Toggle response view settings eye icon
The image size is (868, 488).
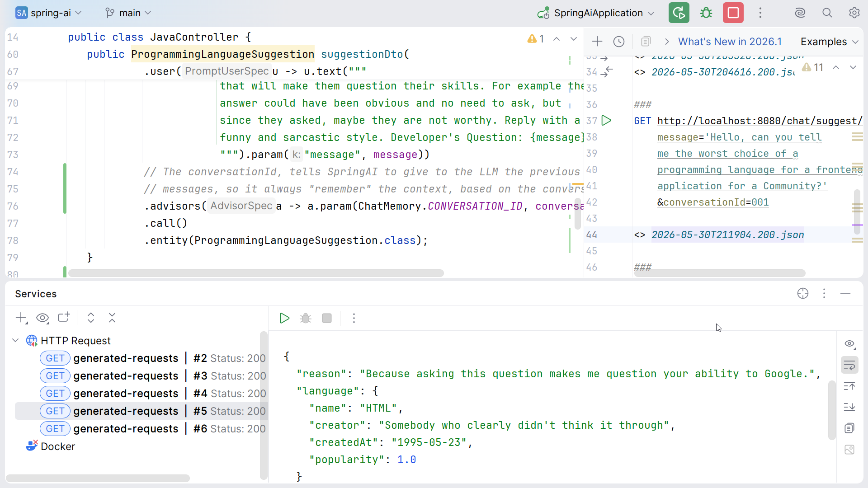(849, 344)
